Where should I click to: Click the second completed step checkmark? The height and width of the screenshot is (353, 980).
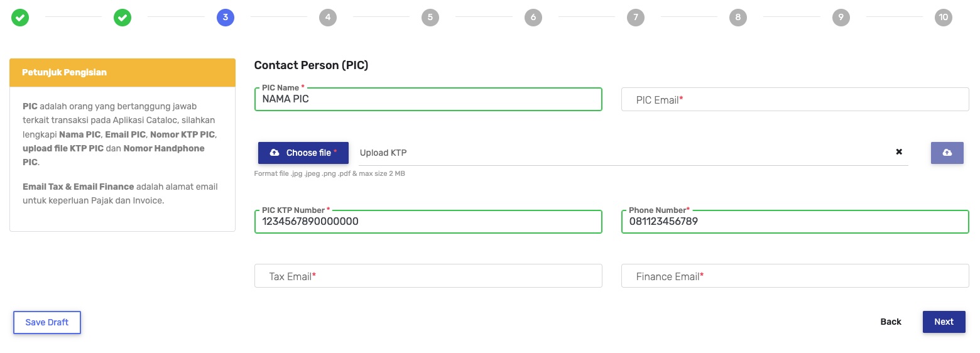pos(122,18)
